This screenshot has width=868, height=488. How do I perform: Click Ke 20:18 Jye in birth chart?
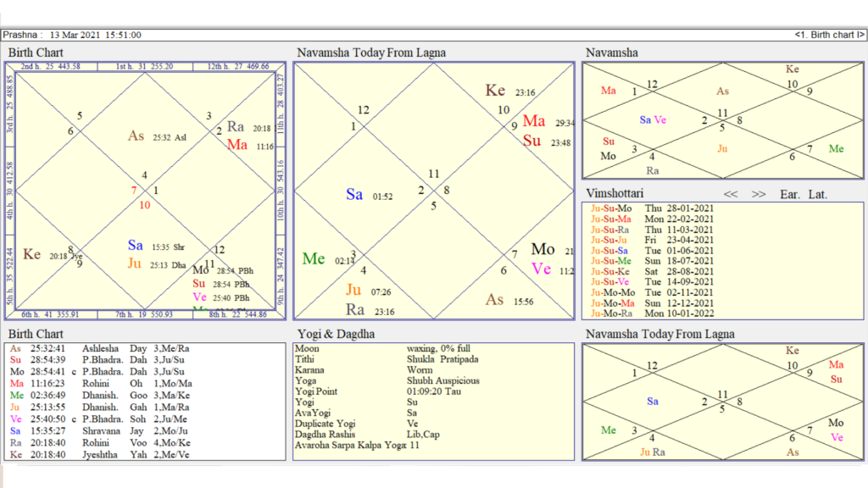tap(53, 255)
